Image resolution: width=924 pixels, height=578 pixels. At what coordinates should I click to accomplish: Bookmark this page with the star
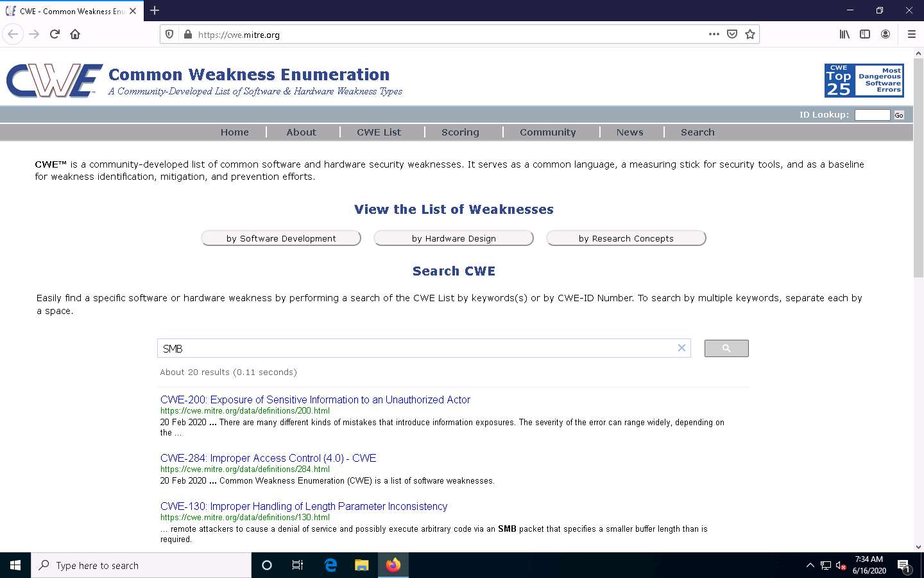[x=750, y=34]
